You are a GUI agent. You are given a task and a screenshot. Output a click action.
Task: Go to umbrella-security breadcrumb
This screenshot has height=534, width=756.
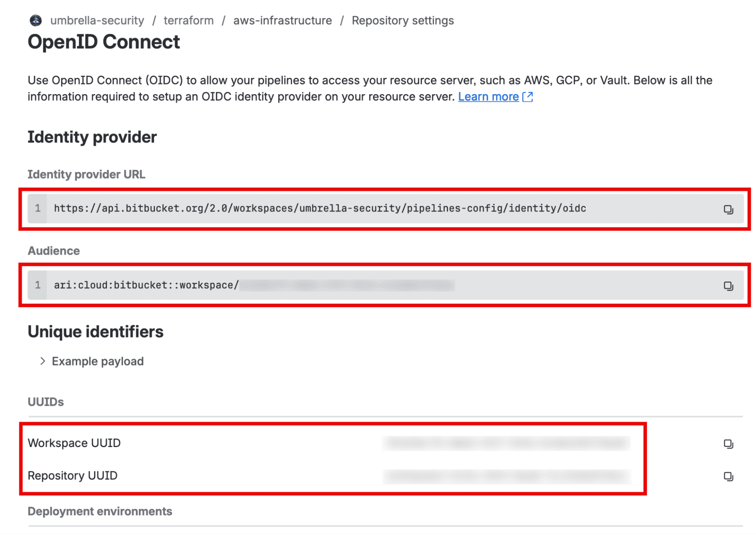pos(97,20)
